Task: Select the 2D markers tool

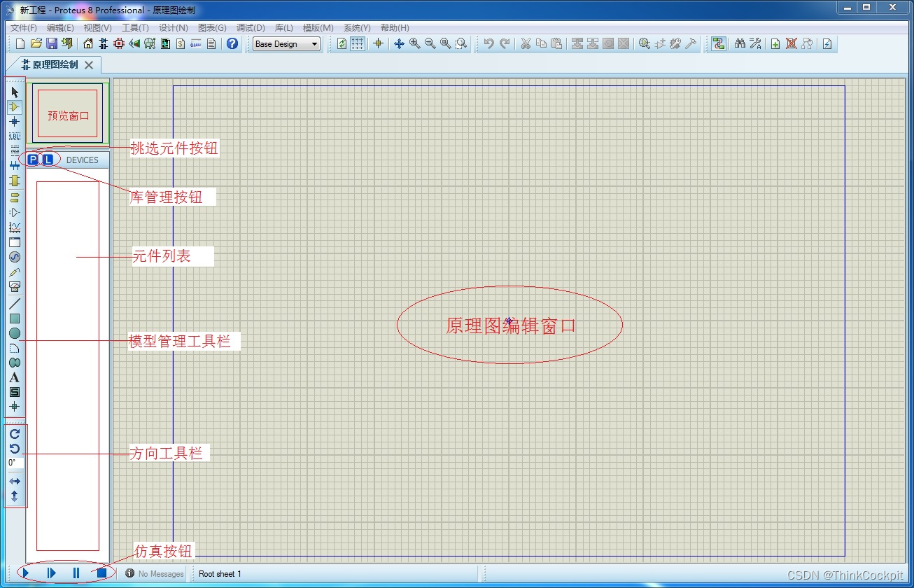Action: click(x=15, y=407)
